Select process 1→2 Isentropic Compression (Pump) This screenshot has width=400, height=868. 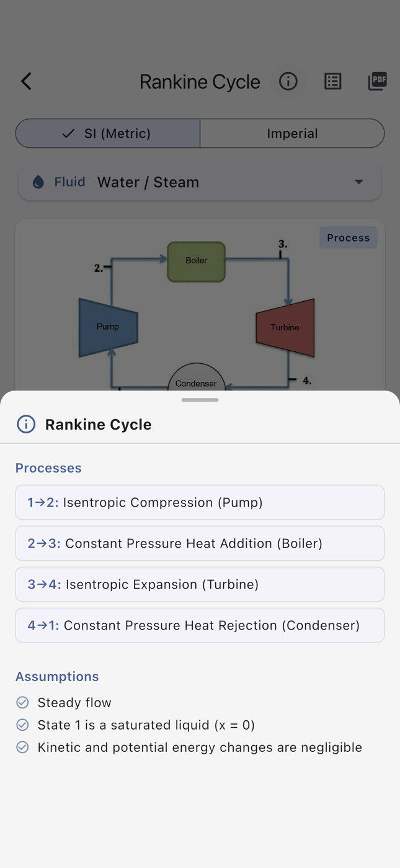(x=200, y=502)
